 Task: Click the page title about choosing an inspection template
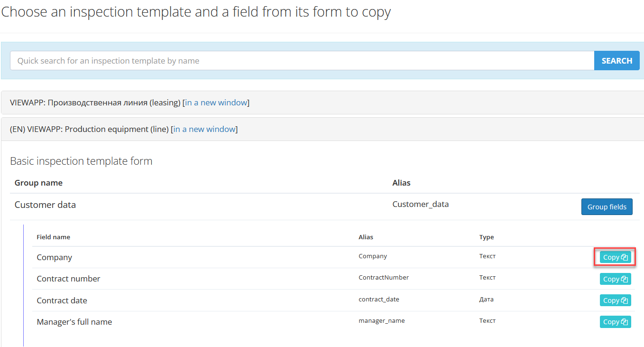pyautogui.click(x=196, y=12)
